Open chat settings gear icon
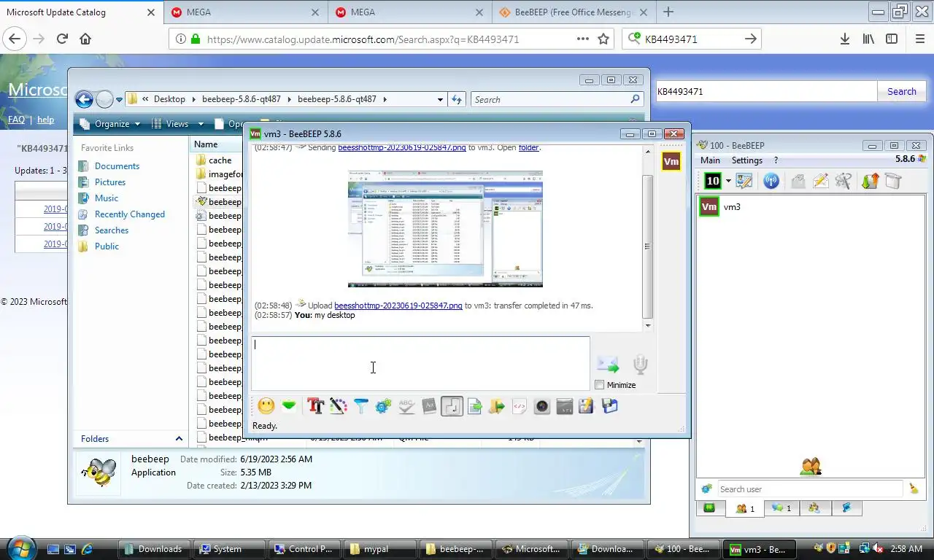The image size is (934, 560). point(384,406)
